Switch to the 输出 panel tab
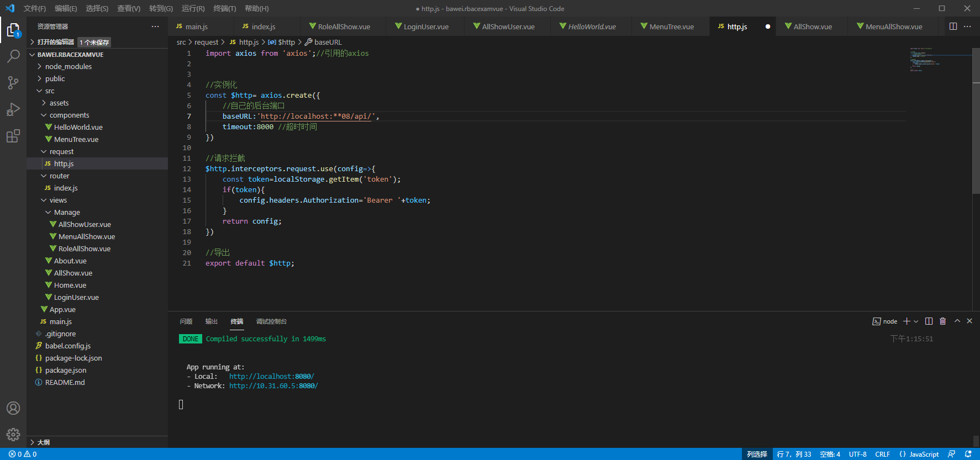This screenshot has width=980, height=460. coord(212,321)
